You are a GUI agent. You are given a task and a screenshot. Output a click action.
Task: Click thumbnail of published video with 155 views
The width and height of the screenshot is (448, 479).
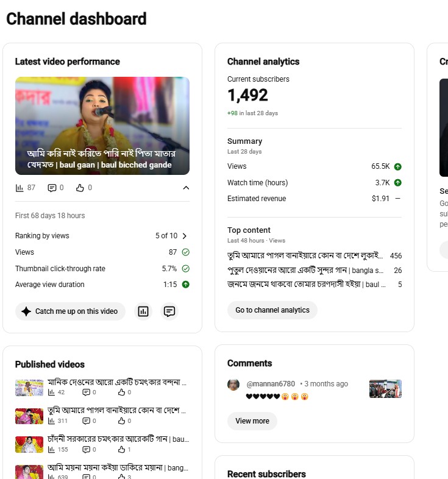click(x=29, y=445)
